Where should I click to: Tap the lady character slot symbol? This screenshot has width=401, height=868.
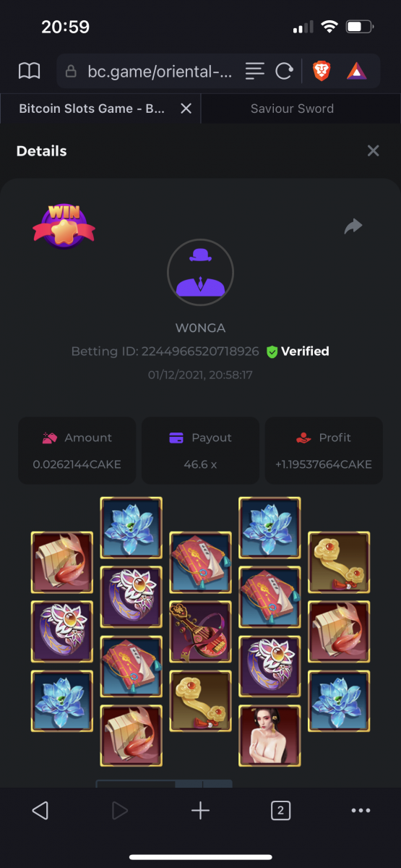tap(270, 736)
